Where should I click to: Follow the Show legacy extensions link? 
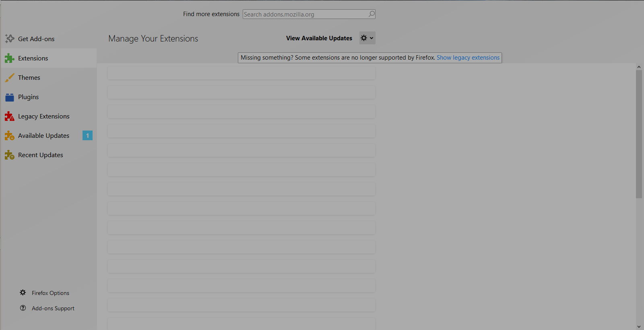pos(468,58)
